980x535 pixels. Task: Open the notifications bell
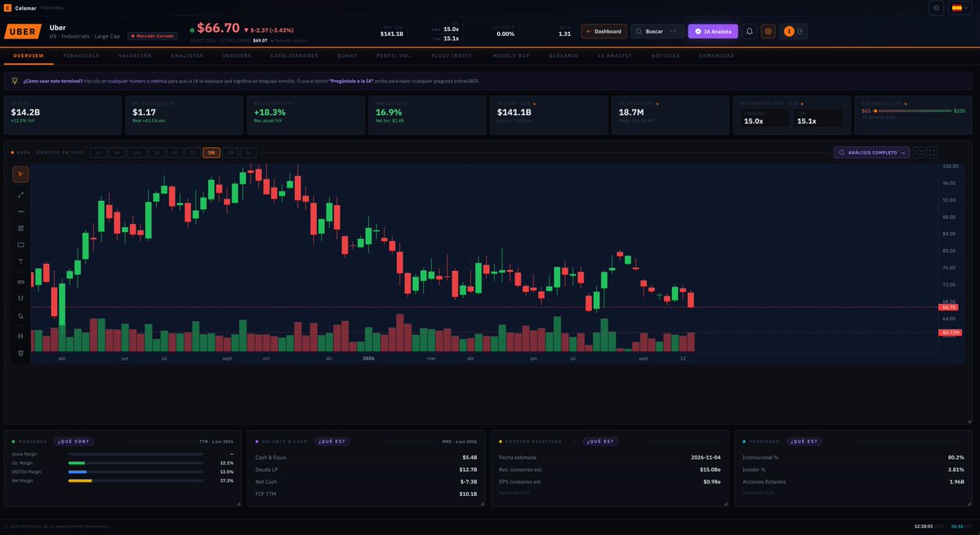(750, 31)
